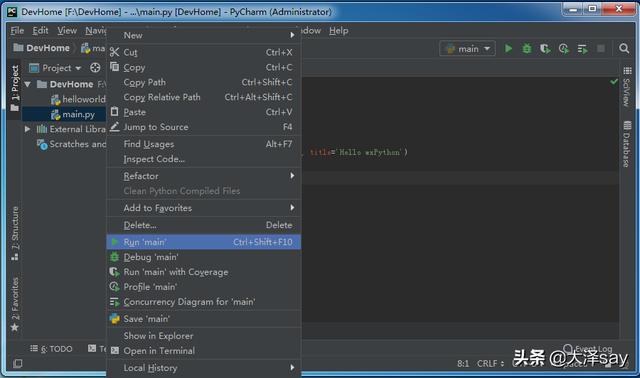640x378 pixels.
Task: Open the Database side panel
Action: [x=627, y=144]
